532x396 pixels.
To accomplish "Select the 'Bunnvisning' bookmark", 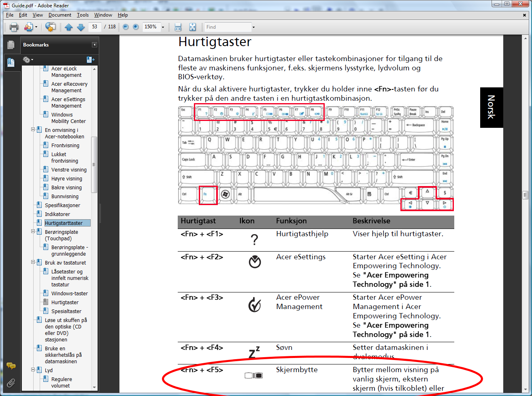I will (x=65, y=197).
